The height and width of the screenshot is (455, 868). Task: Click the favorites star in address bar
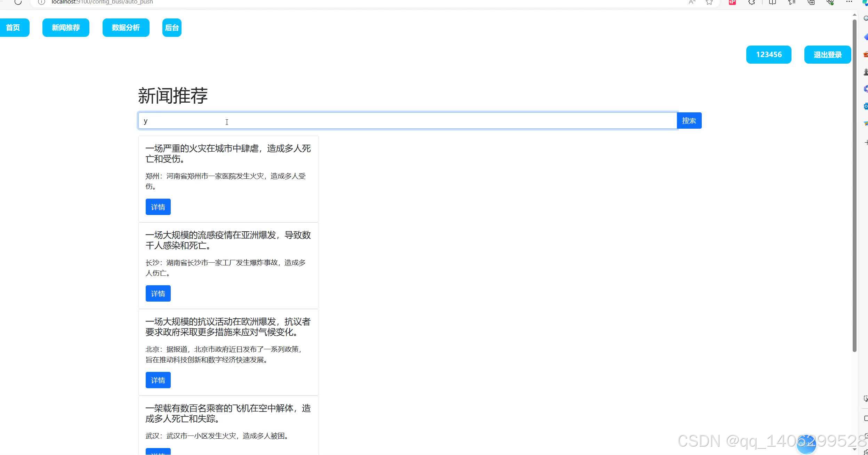[709, 2]
